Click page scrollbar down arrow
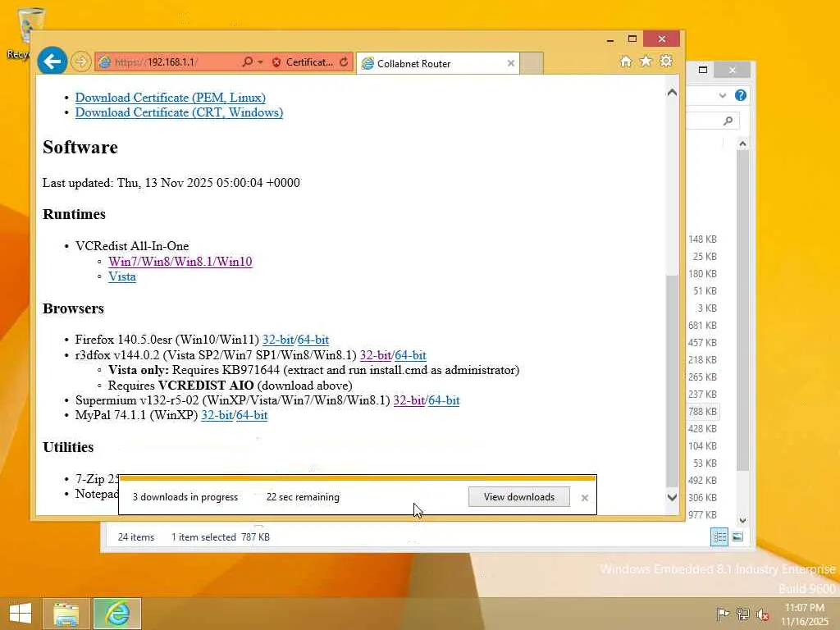Image resolution: width=840 pixels, height=630 pixels. coord(672,497)
